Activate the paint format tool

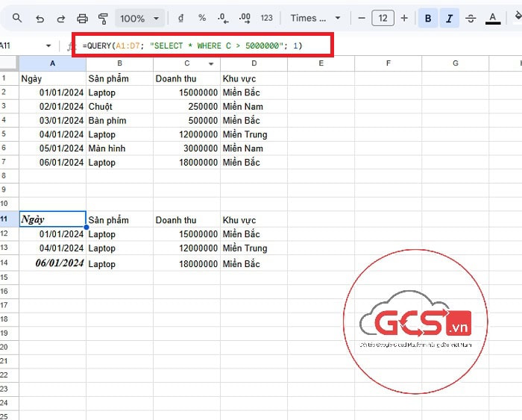tap(103, 18)
